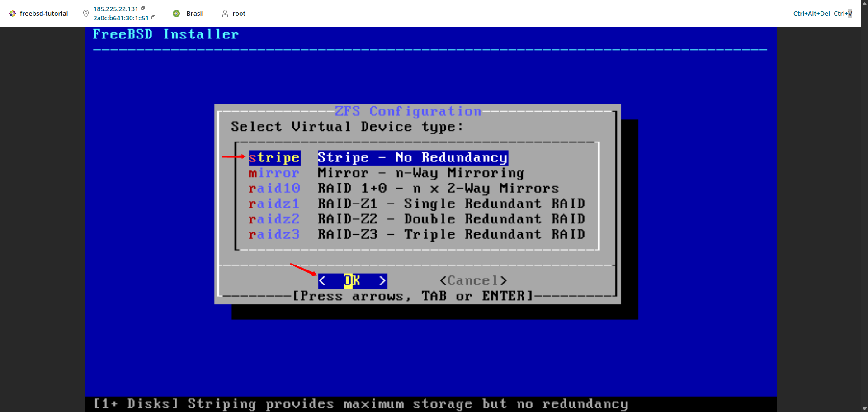Click the 'Select Virtual Device type:' prompt
The image size is (868, 412).
click(x=347, y=127)
